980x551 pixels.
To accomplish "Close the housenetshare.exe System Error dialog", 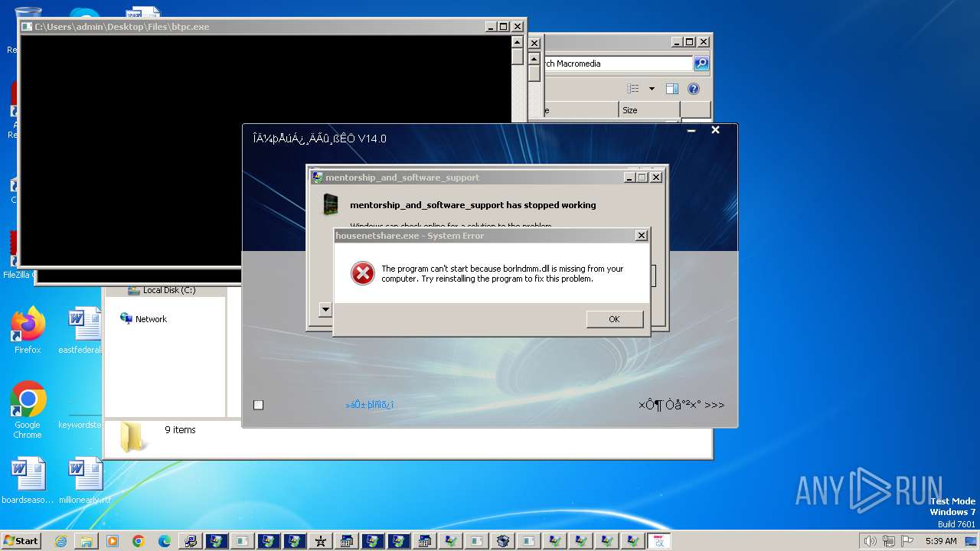I will coord(642,236).
